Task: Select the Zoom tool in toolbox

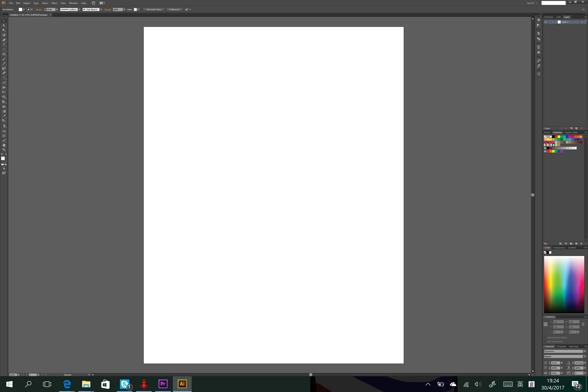Action: coord(4,150)
